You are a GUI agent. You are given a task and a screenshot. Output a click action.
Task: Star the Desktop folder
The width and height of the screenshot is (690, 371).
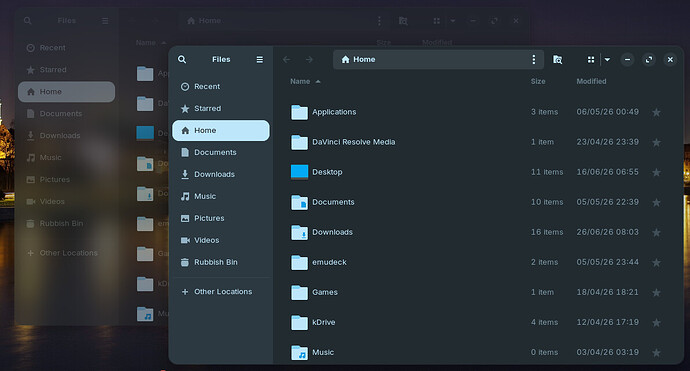point(656,172)
